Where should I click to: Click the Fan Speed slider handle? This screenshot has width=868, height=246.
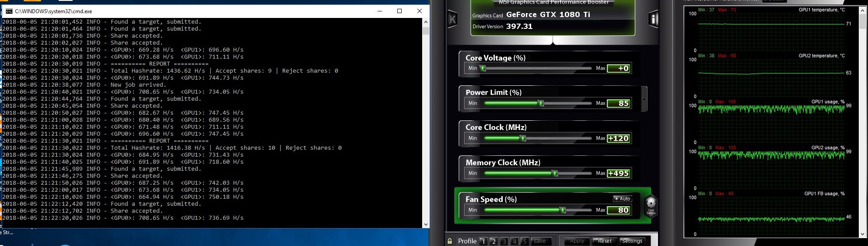click(563, 210)
